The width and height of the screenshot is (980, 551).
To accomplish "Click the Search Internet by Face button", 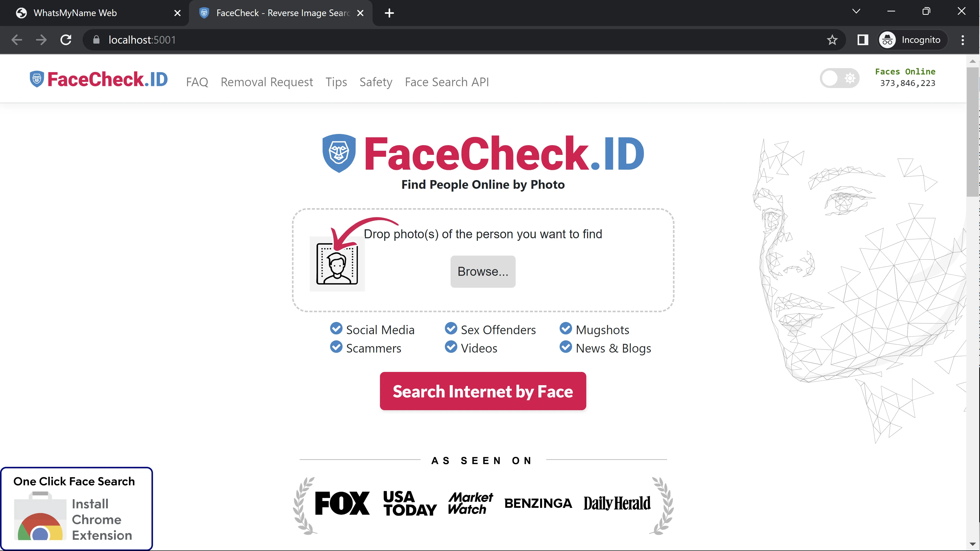I will click(482, 391).
